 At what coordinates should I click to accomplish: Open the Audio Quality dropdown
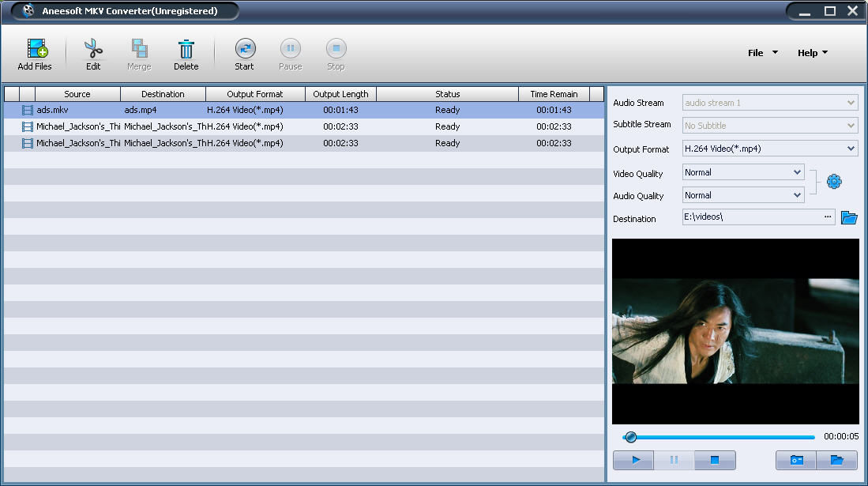click(x=743, y=195)
